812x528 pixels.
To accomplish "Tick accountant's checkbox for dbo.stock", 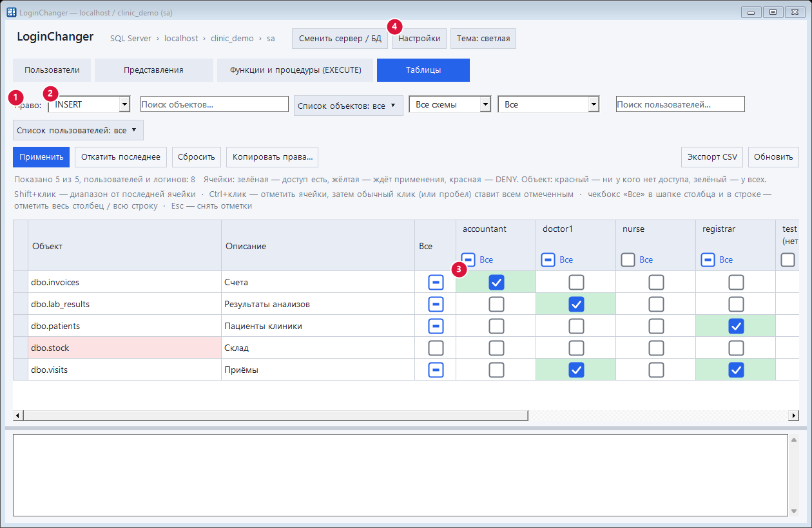I will click(496, 348).
